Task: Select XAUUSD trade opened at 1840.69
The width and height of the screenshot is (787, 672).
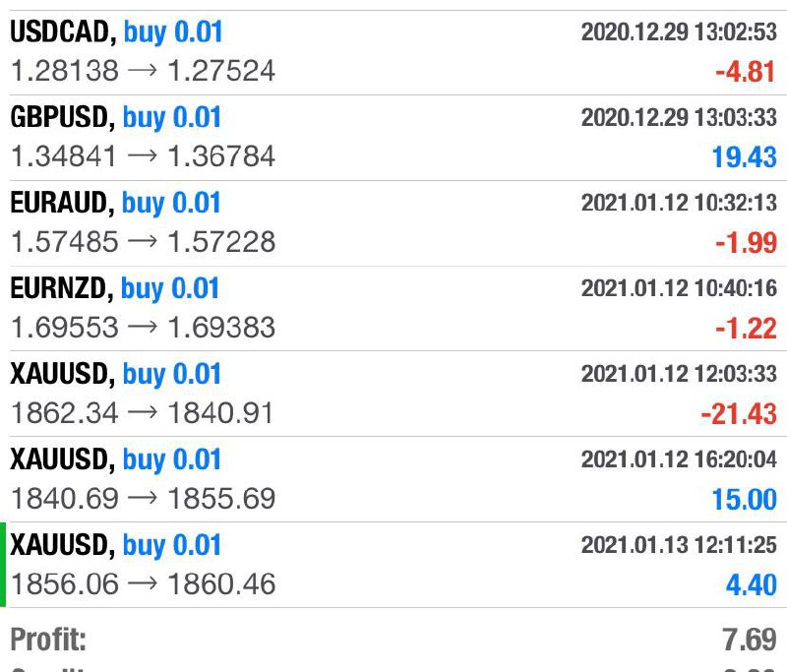Action: [393, 479]
